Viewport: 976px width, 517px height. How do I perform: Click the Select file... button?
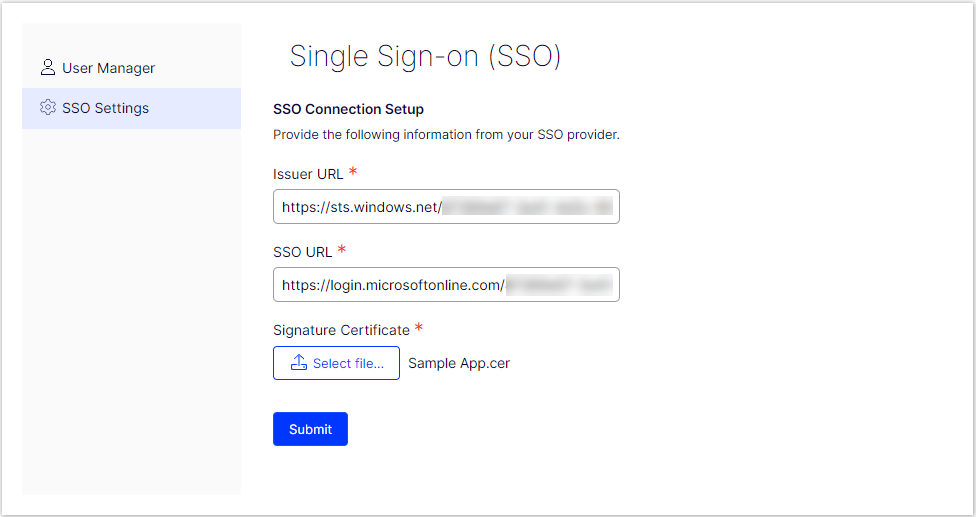click(336, 363)
